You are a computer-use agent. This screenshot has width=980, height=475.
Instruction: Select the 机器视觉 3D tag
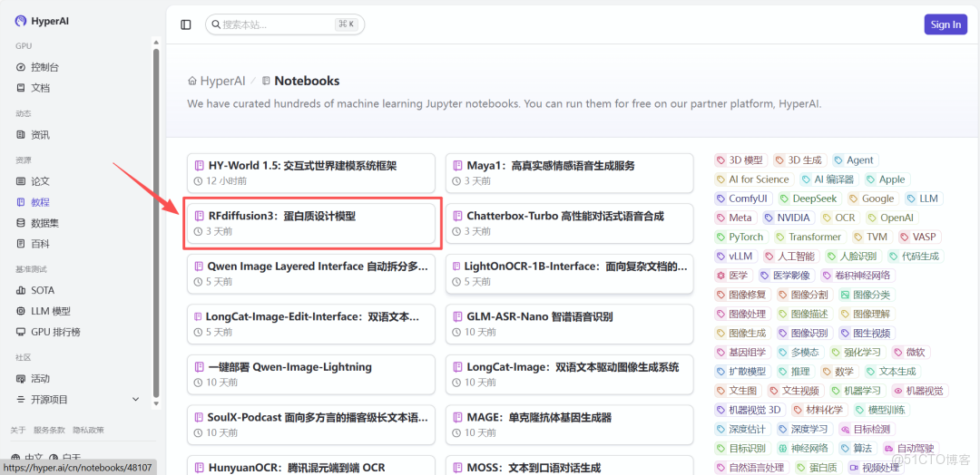pyautogui.click(x=750, y=410)
